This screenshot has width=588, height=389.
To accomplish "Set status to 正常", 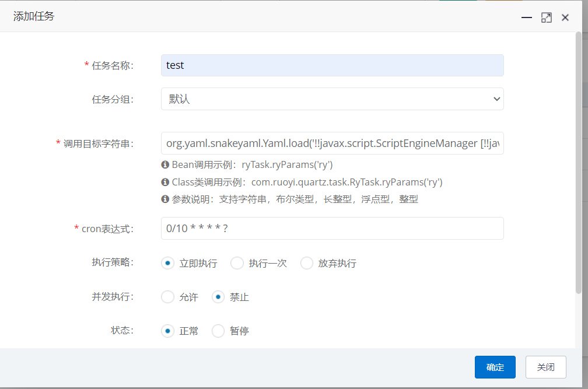I will pyautogui.click(x=168, y=331).
